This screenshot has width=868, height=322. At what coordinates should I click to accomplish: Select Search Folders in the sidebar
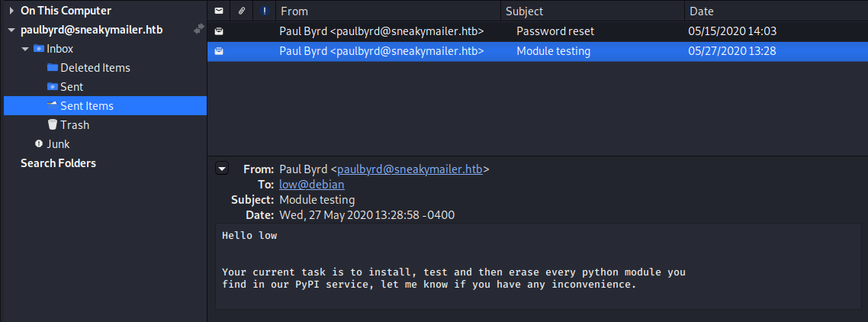click(58, 163)
